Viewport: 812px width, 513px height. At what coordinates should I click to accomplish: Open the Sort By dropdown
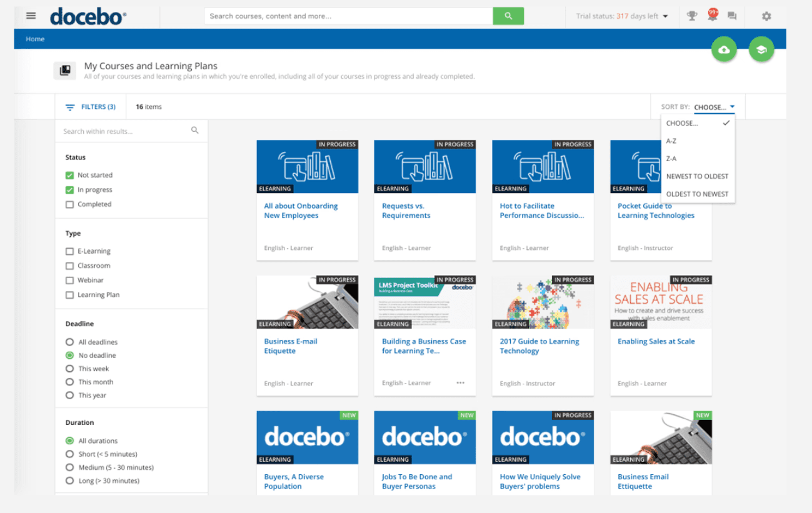pos(714,107)
